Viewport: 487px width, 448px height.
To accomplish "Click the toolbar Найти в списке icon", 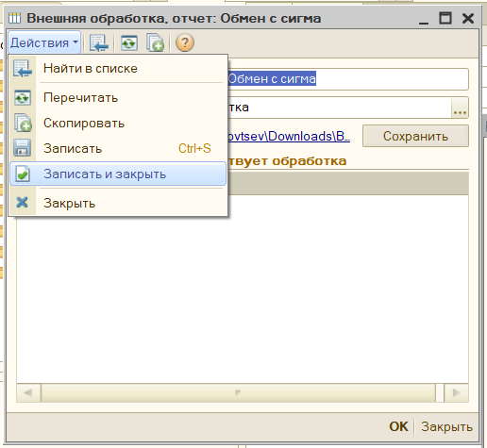I will 99,42.
